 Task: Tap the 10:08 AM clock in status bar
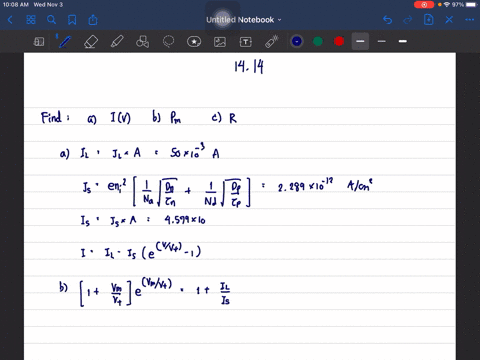15,5
